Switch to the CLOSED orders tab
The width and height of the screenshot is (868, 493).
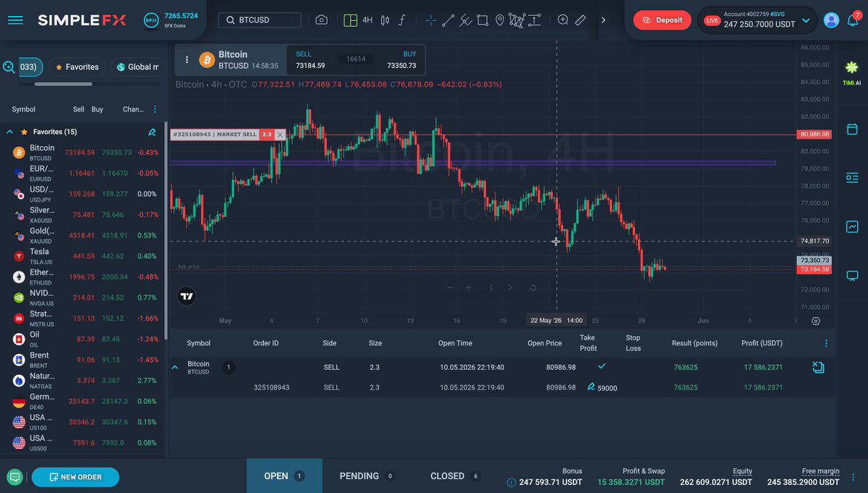tap(455, 476)
